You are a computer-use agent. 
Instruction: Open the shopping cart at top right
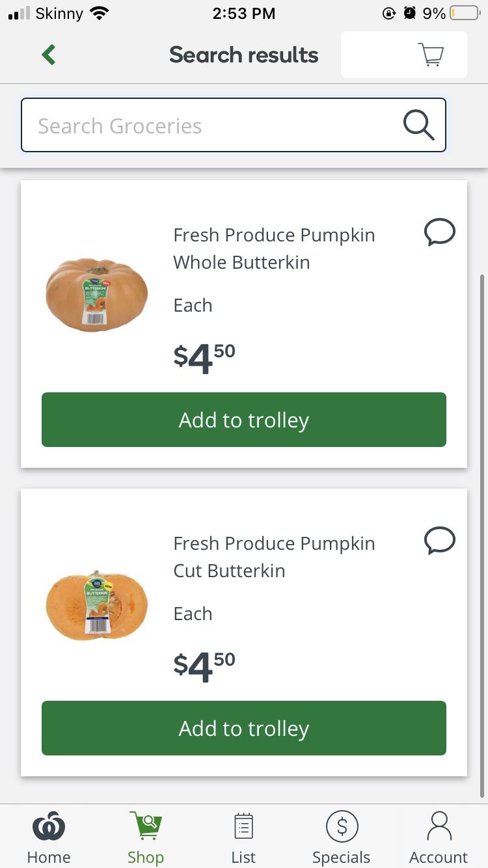431,55
